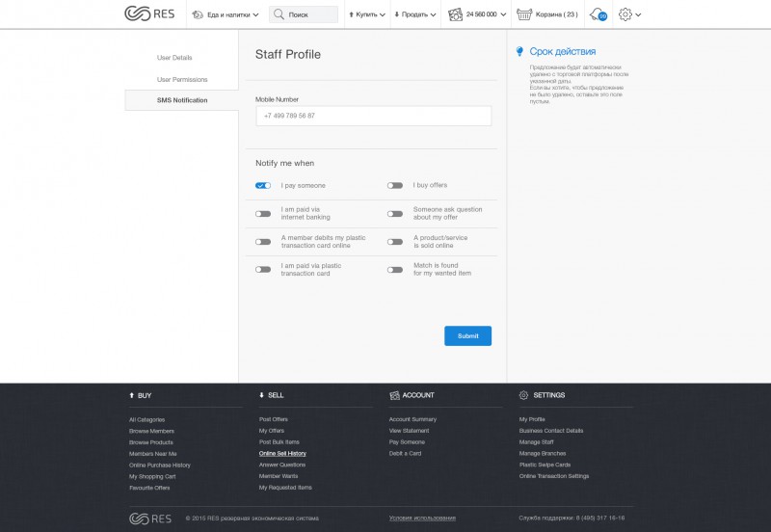771x532 pixels.
Task: Enable 'A product/service is sold online' toggle
Action: click(x=395, y=242)
